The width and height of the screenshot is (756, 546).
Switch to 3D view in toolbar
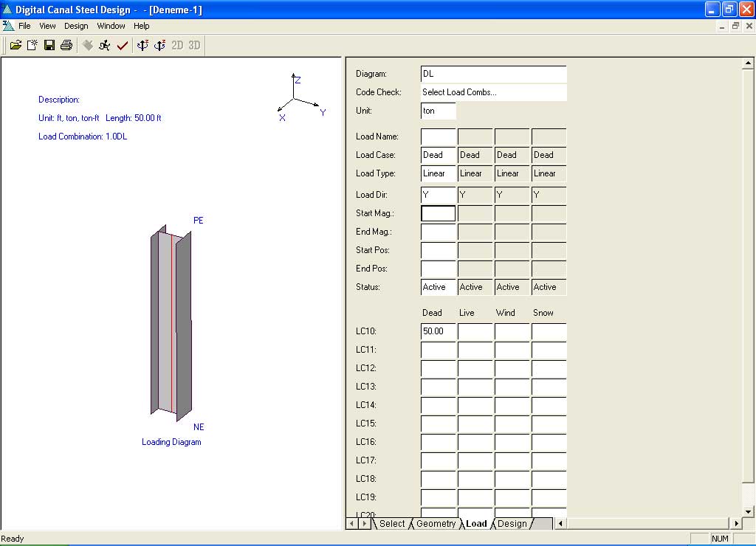(194, 45)
